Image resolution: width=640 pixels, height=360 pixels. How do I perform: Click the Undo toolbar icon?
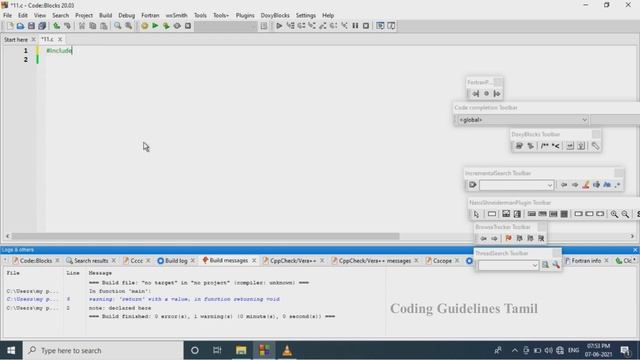[x=57, y=26]
